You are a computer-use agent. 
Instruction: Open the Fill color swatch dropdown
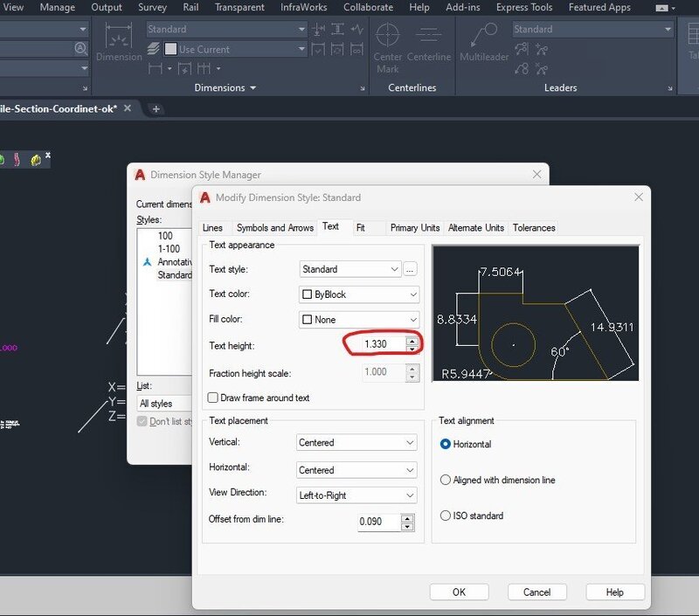358,320
